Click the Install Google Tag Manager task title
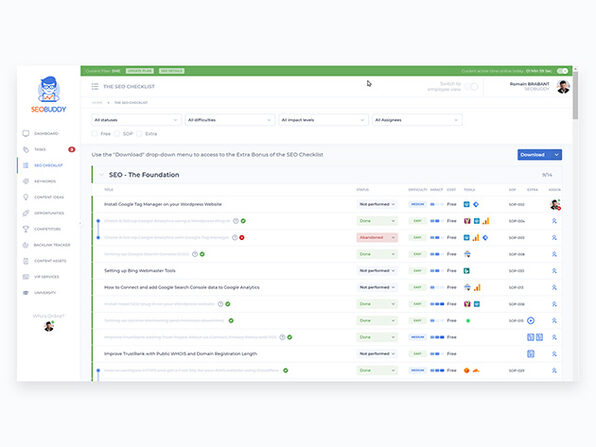 163,204
